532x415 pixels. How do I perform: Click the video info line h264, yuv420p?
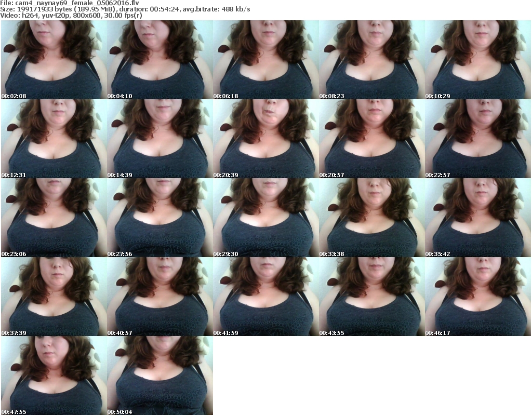tap(71, 16)
